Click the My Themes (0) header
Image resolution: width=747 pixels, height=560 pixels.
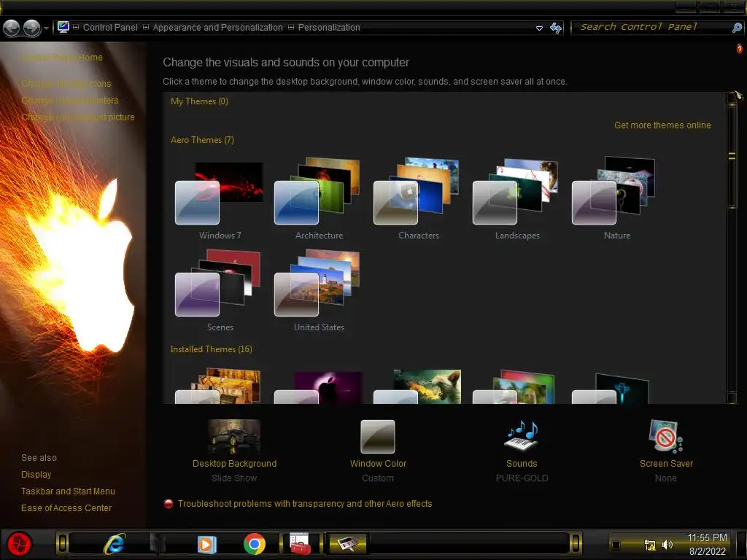click(199, 101)
